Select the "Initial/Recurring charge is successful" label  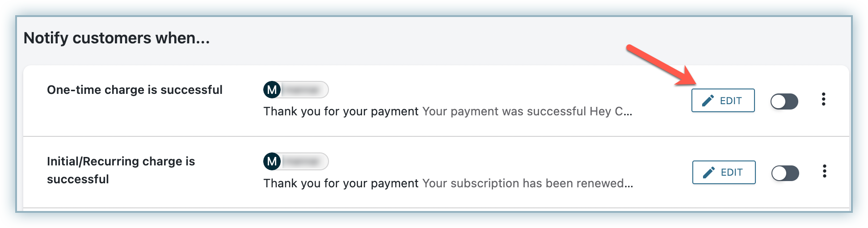tap(121, 170)
